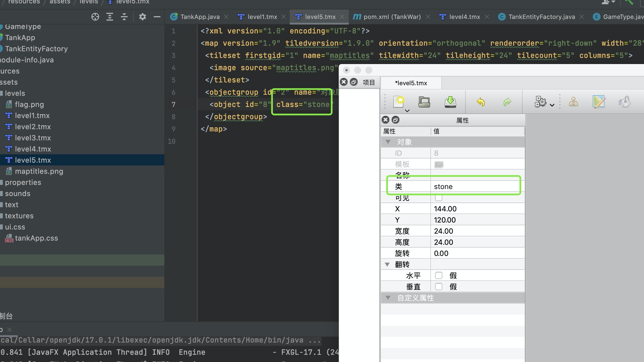Screen dimensions: 644x362
Task: Switch to the pom.xml (TankWar) tab
Action: click(392, 17)
